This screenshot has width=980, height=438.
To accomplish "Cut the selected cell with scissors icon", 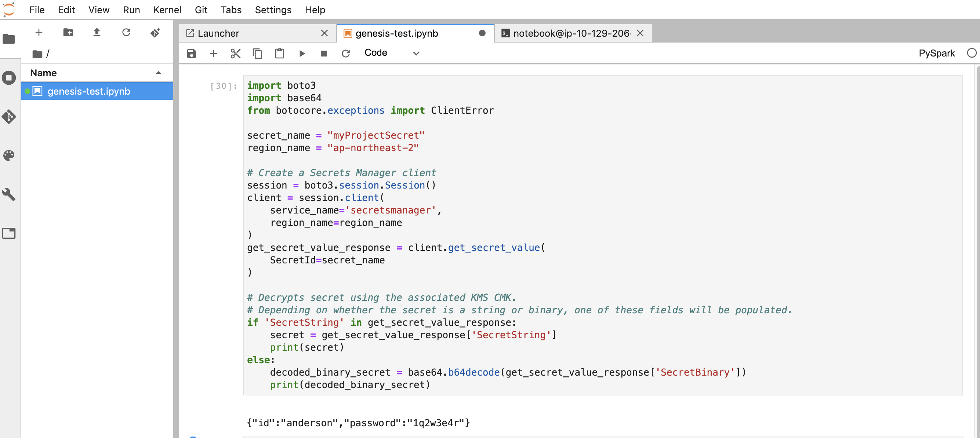I will (236, 53).
